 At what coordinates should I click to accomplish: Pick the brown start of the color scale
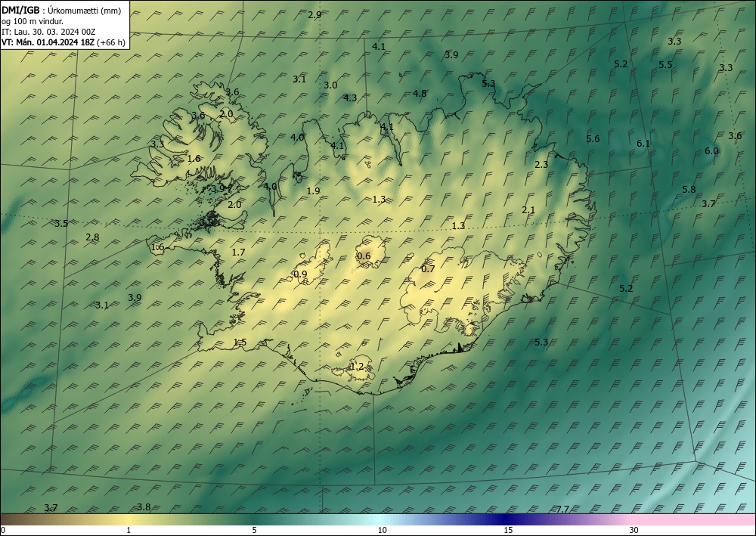tap(20, 519)
